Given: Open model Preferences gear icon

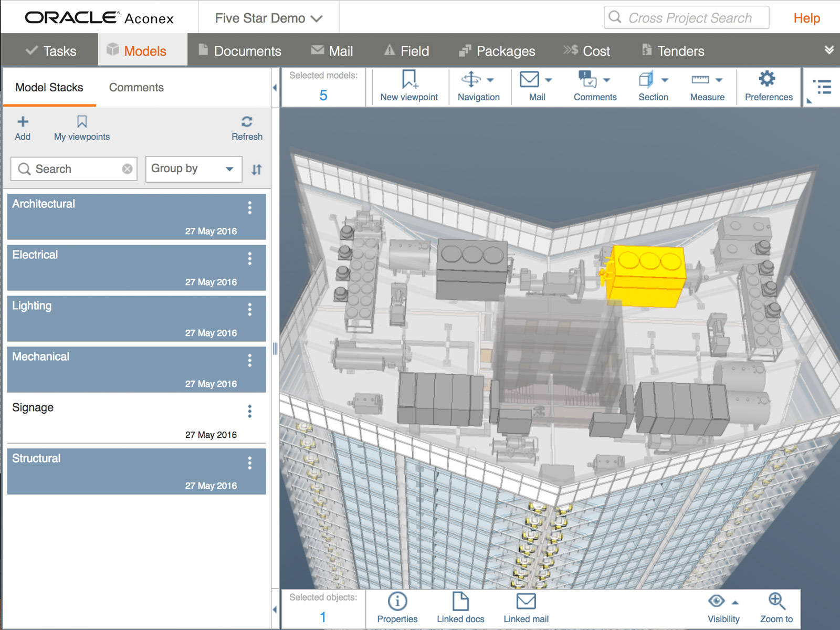Looking at the screenshot, I should pyautogui.click(x=768, y=79).
